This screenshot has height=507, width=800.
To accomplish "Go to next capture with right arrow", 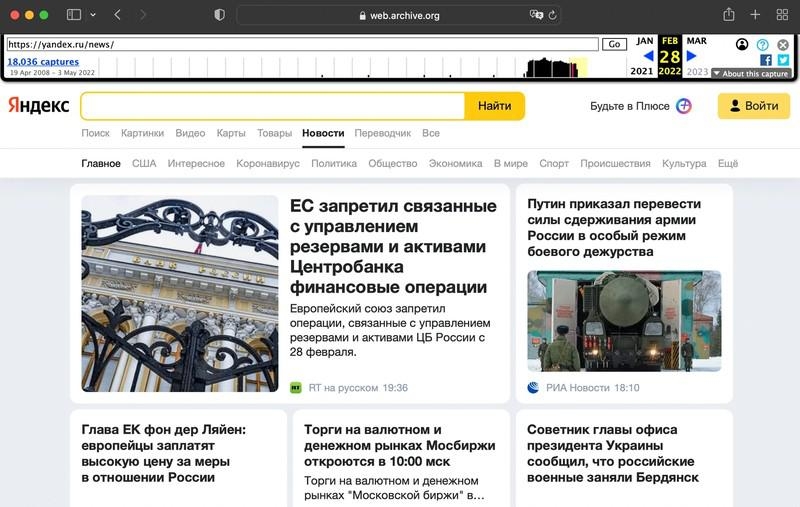I will tap(691, 56).
